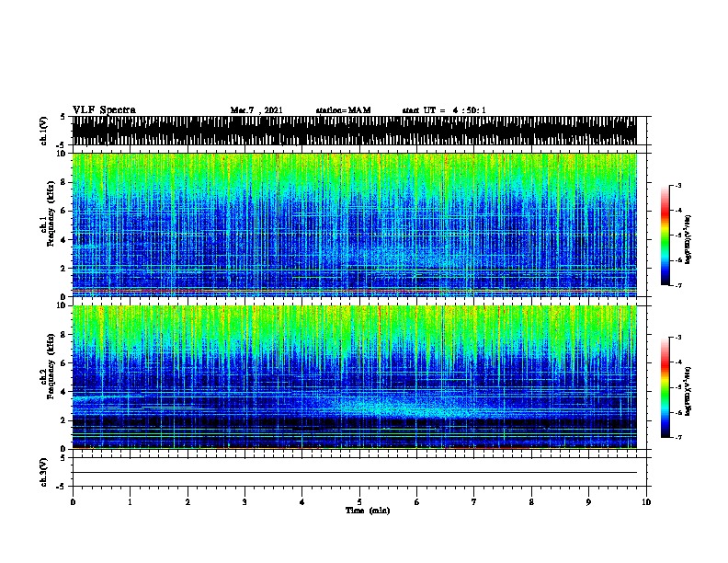
Task: Click the log(PSD) label beside ch.1 color bar
Action: (x=688, y=239)
